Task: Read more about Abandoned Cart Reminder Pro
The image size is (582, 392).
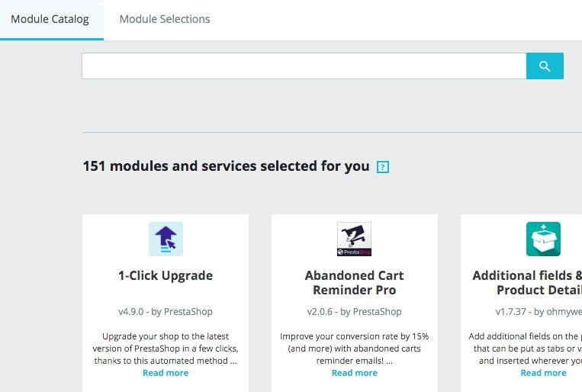Action: [x=354, y=373]
